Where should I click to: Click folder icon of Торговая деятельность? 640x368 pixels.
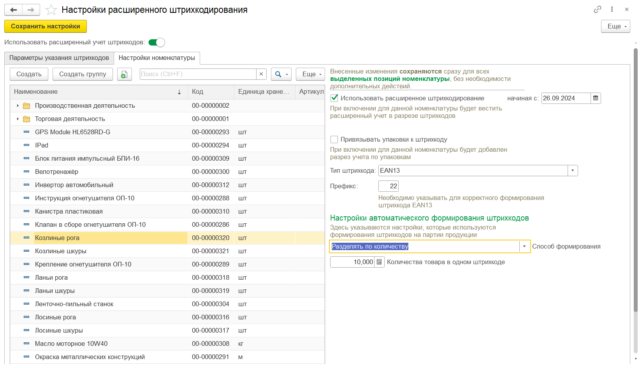tap(27, 119)
